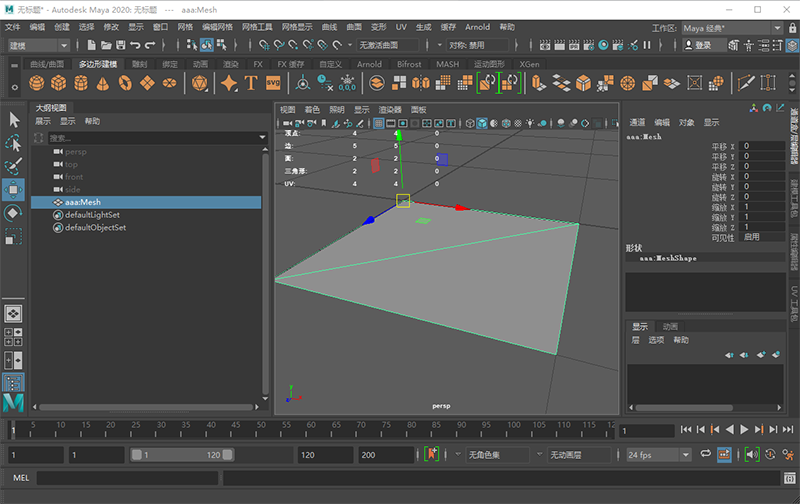The height and width of the screenshot is (504, 800).
Task: Click the polygon Type text tool icon
Action: click(250, 84)
